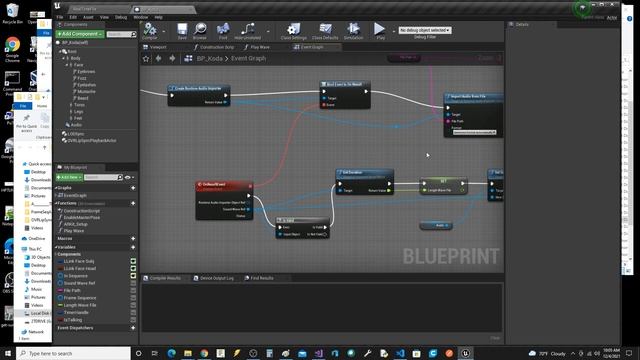The height and width of the screenshot is (360, 640).
Task: Click the Event Graph breadcrumb link
Action: pos(248,59)
